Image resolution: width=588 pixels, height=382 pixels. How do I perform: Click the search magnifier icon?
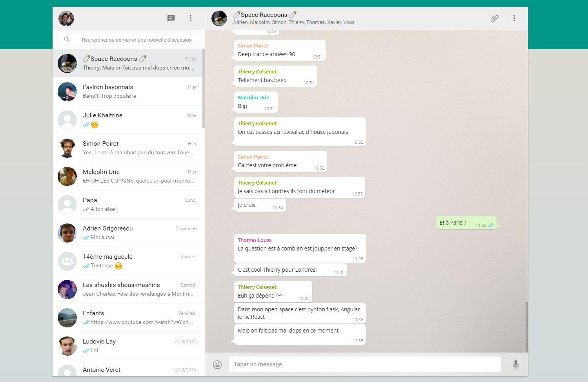(67, 39)
